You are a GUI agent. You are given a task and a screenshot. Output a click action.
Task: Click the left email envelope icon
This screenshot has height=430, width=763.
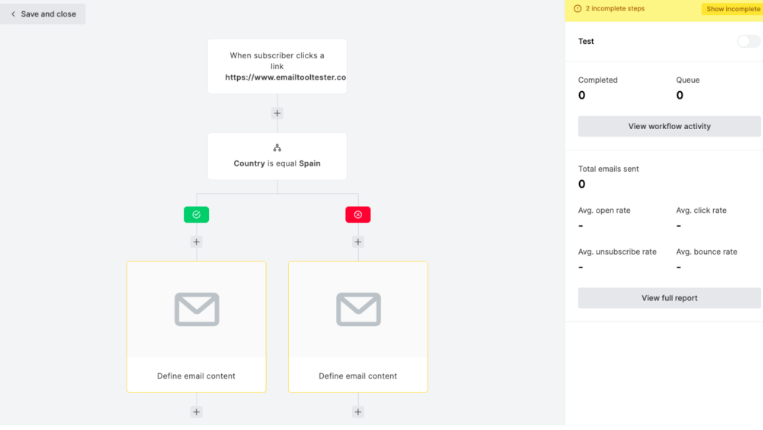point(196,309)
